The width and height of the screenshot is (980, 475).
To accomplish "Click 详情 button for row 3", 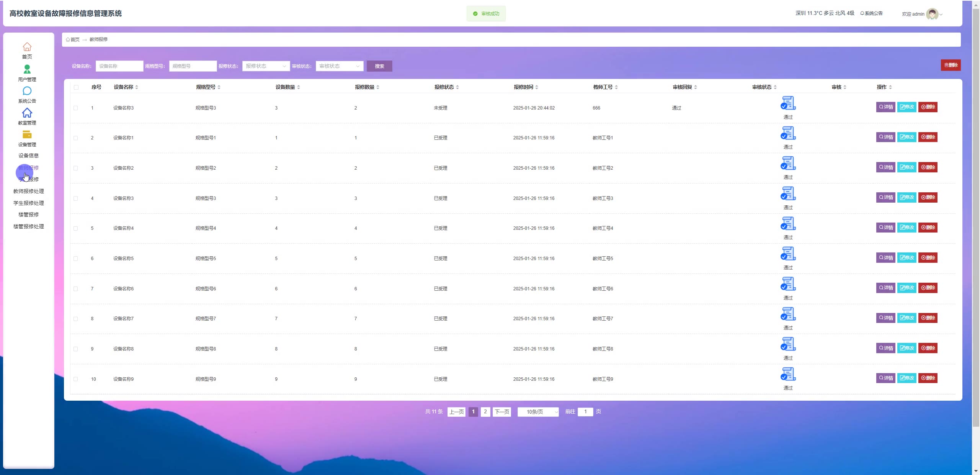I will pos(885,167).
